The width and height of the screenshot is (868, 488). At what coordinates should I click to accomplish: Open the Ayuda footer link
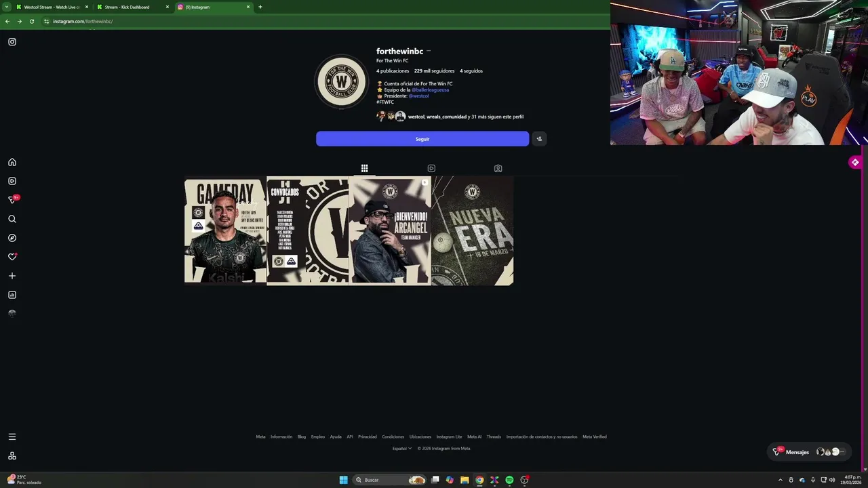coord(336,437)
